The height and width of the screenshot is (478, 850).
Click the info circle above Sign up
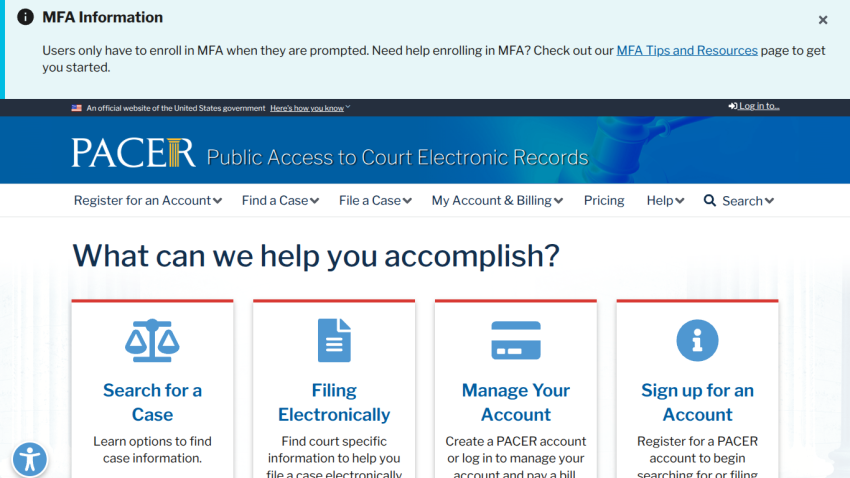pos(697,340)
